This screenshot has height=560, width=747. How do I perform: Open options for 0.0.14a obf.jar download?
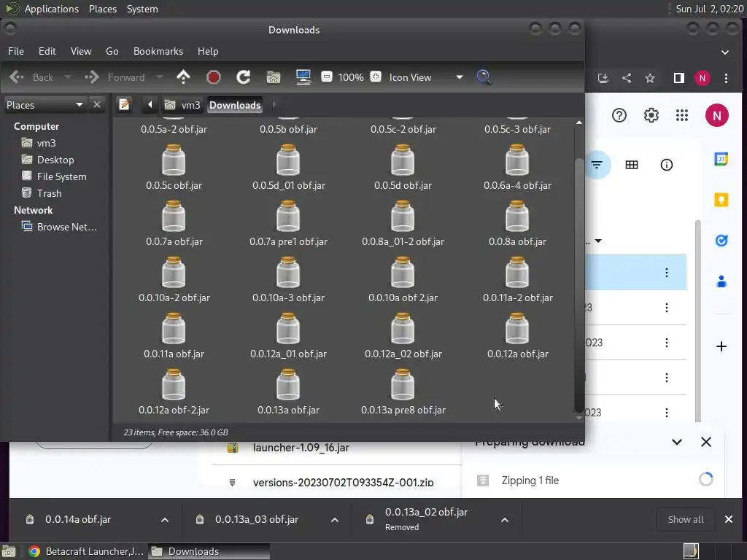coord(165,520)
